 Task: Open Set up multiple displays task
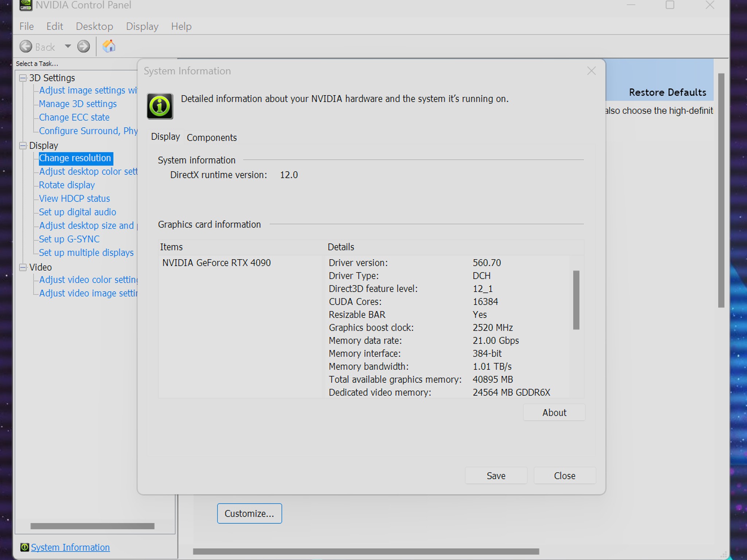[86, 253]
